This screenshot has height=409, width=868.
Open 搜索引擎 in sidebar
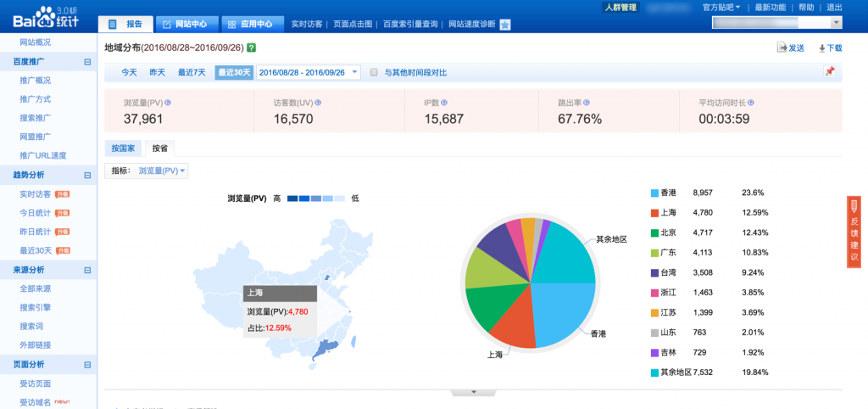click(36, 307)
